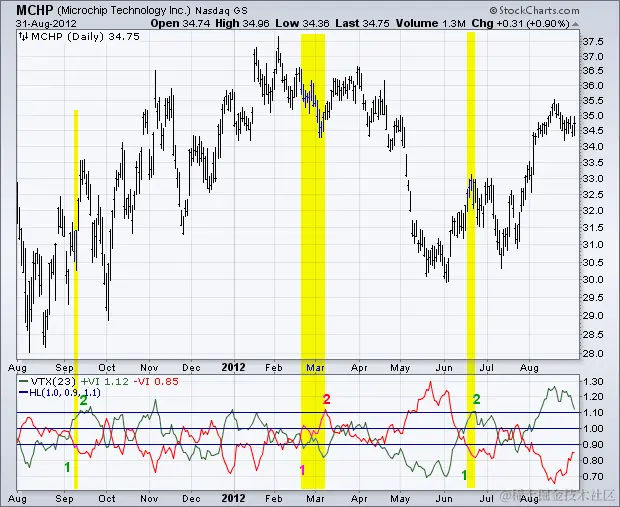
Task: Click the green up-triangle next to Chg value
Action: (x=576, y=24)
